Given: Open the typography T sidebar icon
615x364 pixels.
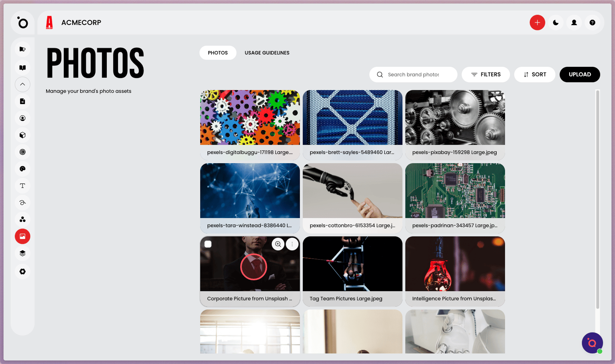Looking at the screenshot, I should [23, 186].
